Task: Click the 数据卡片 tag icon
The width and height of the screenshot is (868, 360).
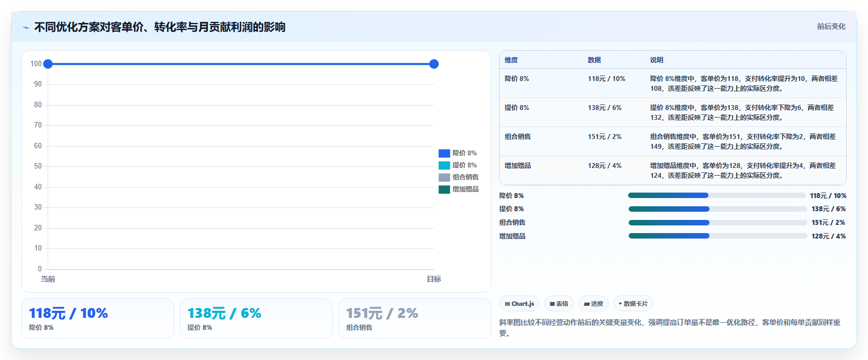Action: [620, 304]
